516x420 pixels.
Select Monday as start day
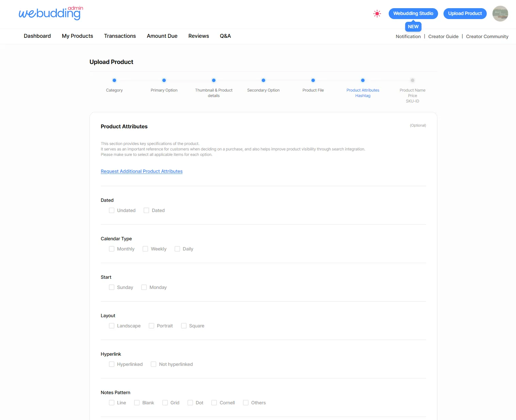pos(144,287)
